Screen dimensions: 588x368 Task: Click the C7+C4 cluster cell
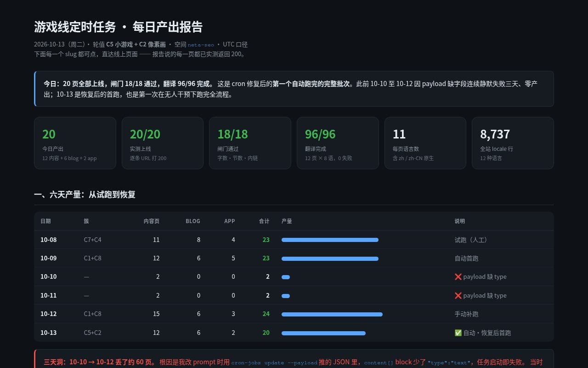click(x=93, y=240)
